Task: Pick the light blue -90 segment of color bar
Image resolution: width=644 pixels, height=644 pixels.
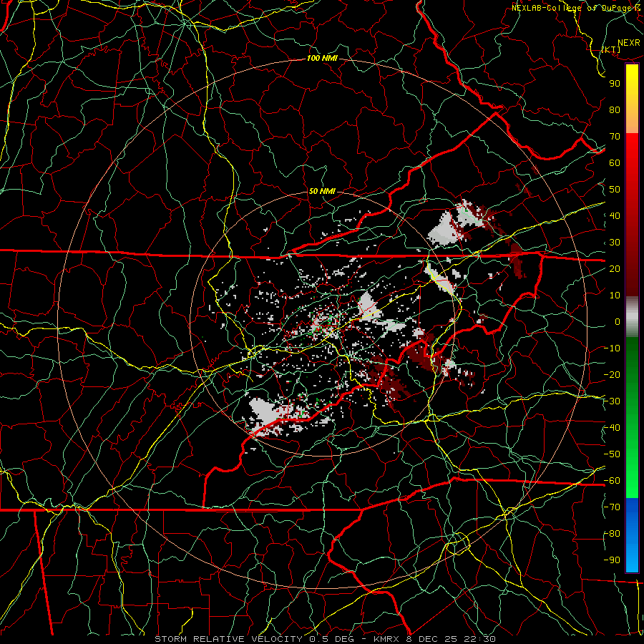Action: click(x=632, y=559)
